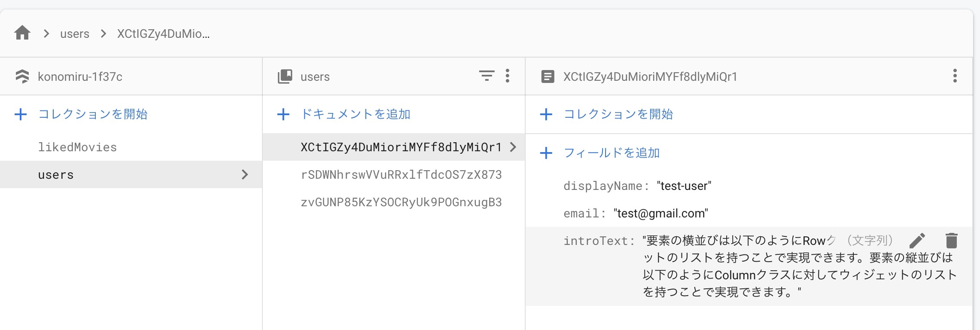Click the home icon in the breadcrumb
Image resolution: width=980 pixels, height=330 pixels.
[22, 33]
